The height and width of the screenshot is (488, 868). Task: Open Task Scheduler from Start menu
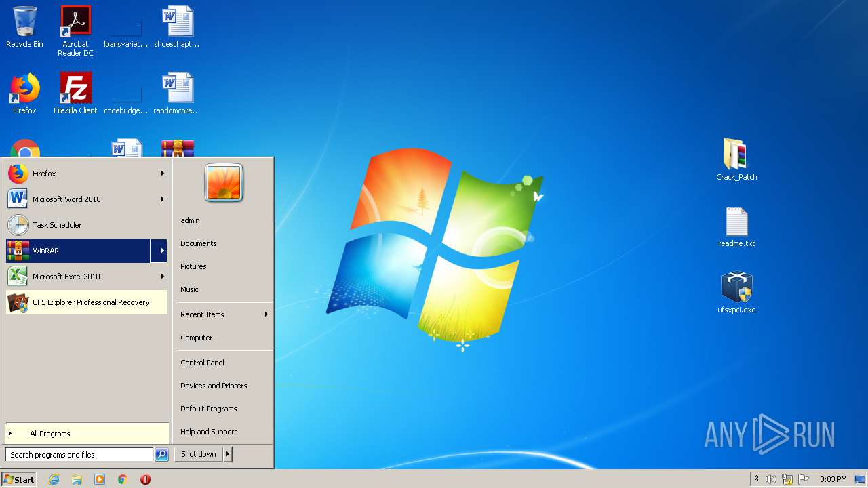pos(87,225)
